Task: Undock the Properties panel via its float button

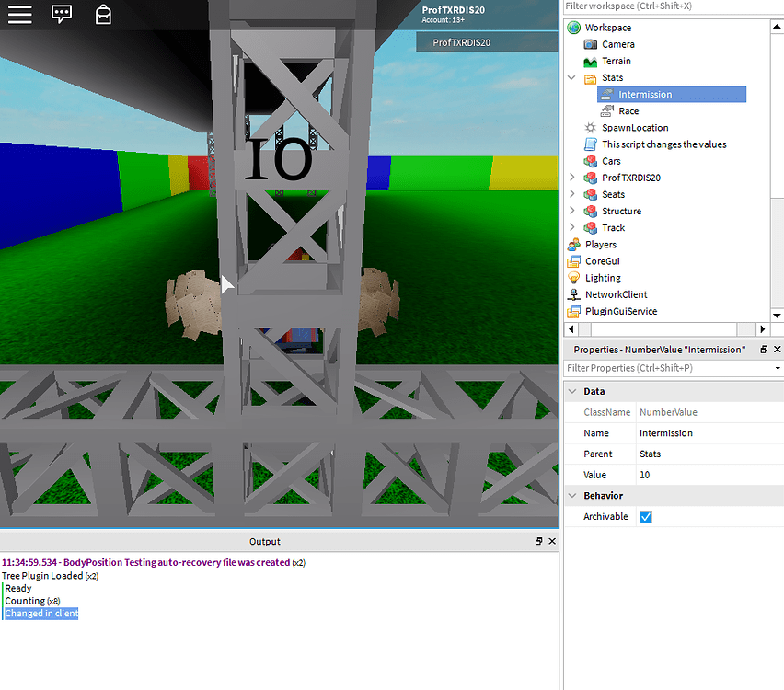Action: click(x=763, y=350)
